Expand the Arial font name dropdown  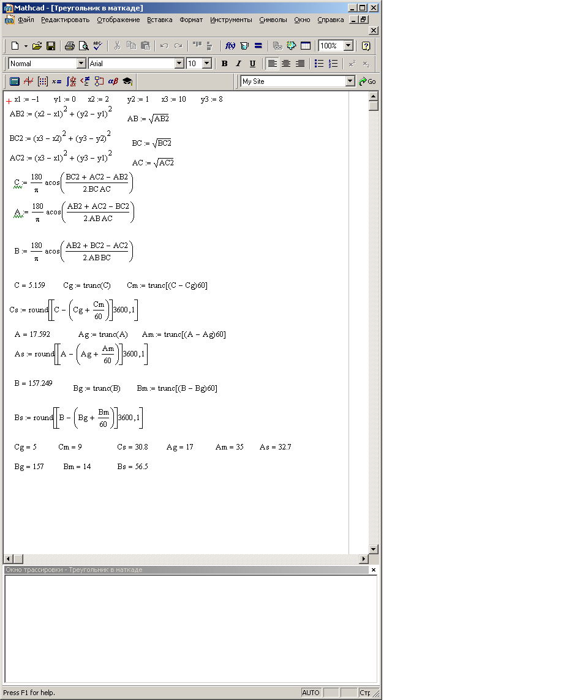click(x=179, y=64)
